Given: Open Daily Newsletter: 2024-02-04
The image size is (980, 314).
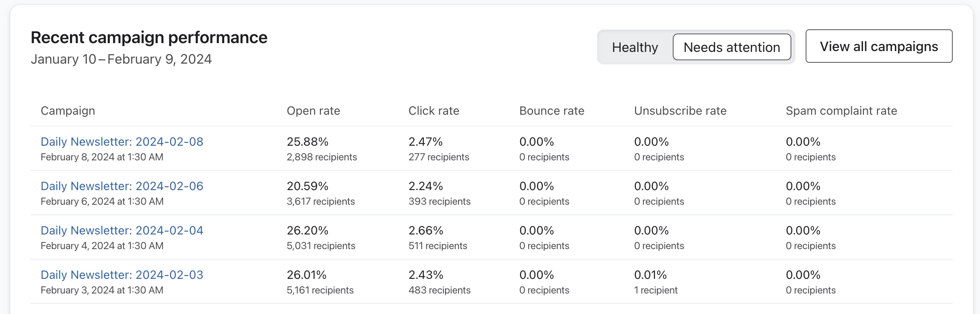Looking at the screenshot, I should pos(122,230).
